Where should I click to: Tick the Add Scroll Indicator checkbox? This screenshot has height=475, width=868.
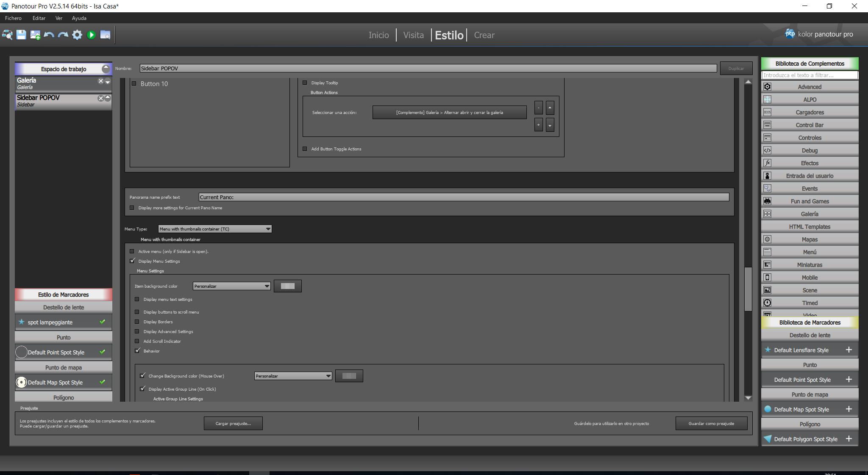pyautogui.click(x=137, y=341)
